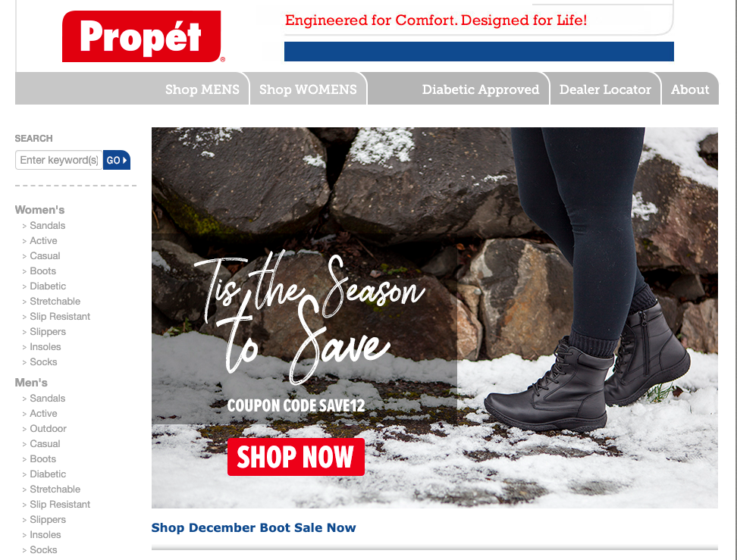Select Men's Outdoor category
This screenshot has width=737, height=560.
(x=48, y=428)
